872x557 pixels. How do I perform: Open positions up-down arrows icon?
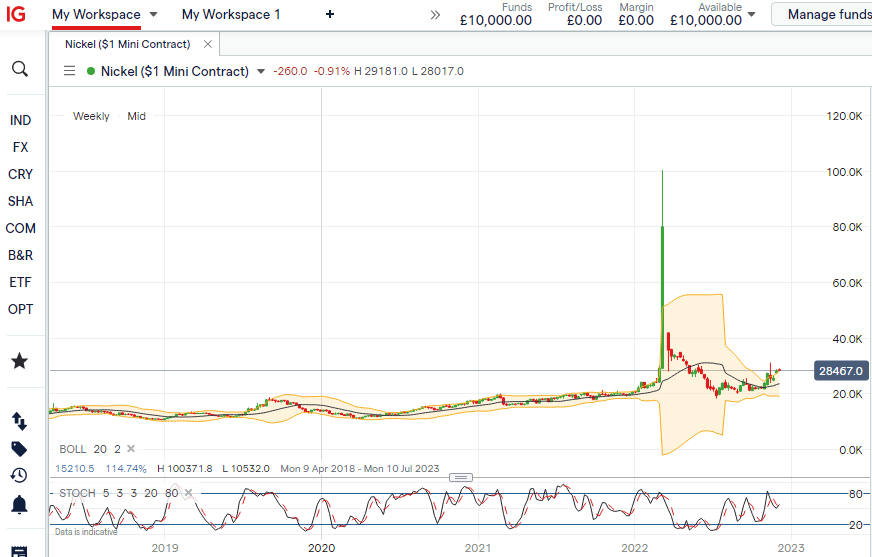pyautogui.click(x=19, y=421)
